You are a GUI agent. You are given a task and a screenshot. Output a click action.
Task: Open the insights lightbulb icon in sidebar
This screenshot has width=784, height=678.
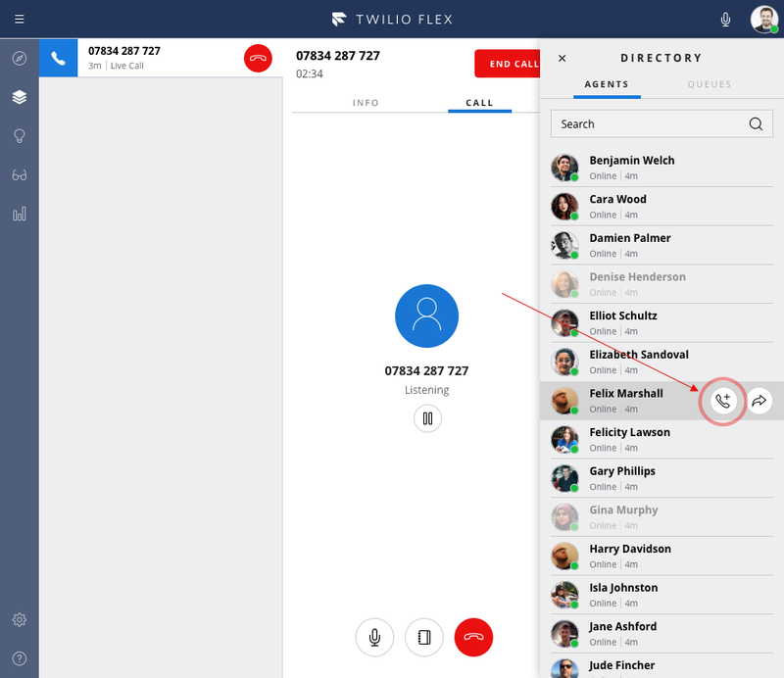point(19,136)
